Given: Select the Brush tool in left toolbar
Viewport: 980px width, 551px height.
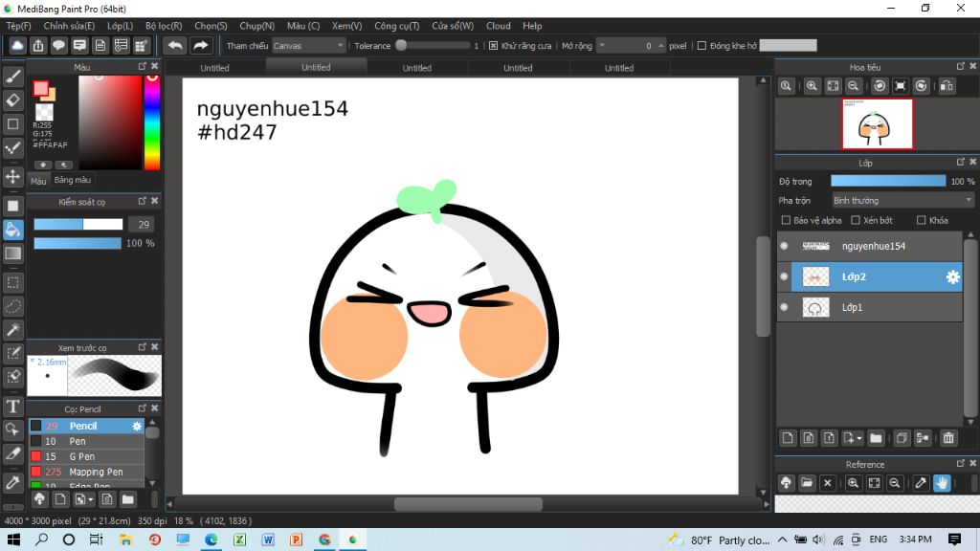Looking at the screenshot, I should [x=13, y=76].
